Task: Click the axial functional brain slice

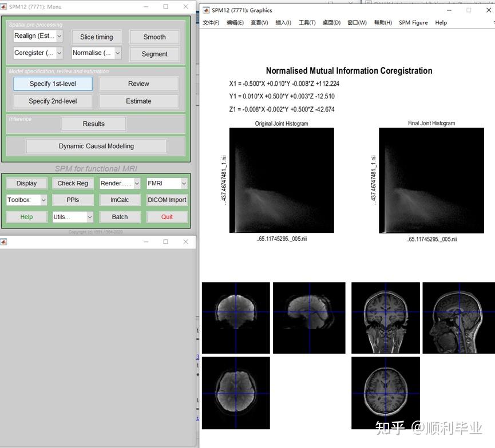Action: 236,393
